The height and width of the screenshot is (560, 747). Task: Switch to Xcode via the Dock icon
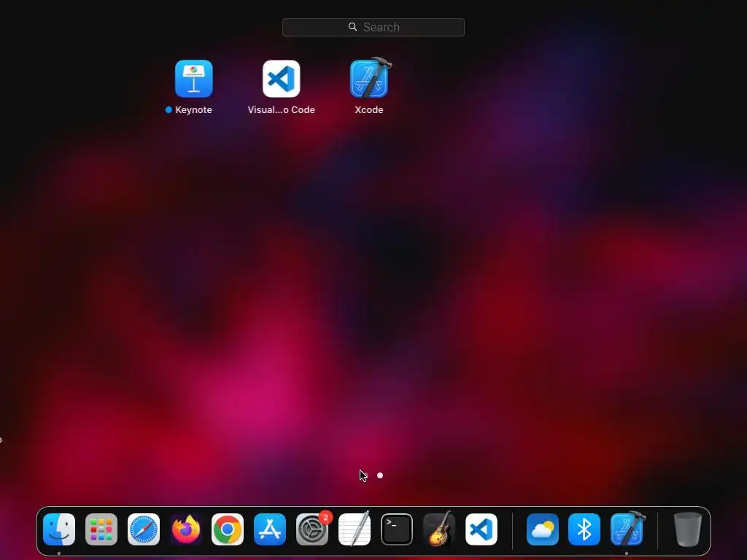click(x=627, y=529)
